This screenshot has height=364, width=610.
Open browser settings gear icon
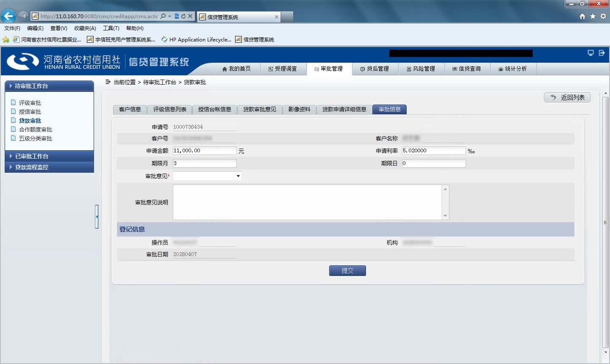click(x=603, y=16)
